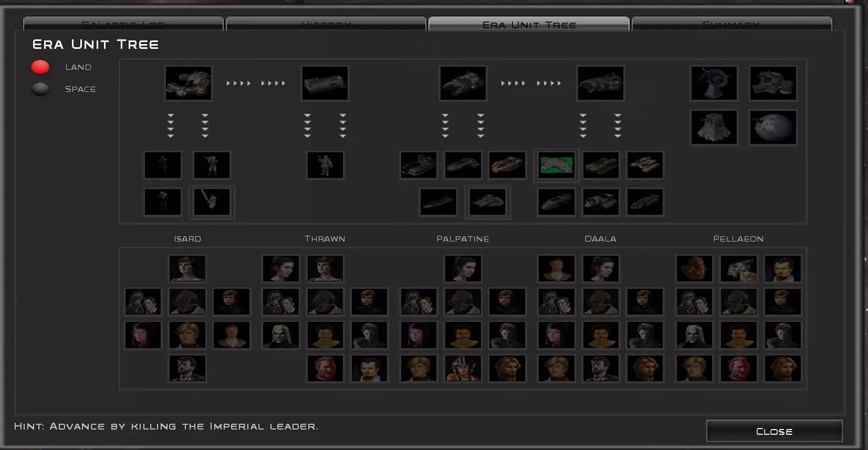
Task: Pick the red-and-white hover vehicle icon
Action: pyautogui.click(x=645, y=165)
